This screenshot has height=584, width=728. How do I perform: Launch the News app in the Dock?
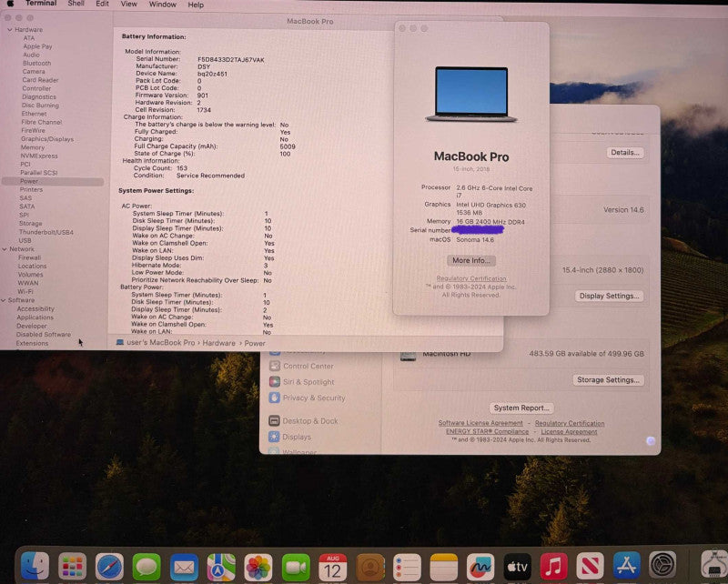coord(590,567)
